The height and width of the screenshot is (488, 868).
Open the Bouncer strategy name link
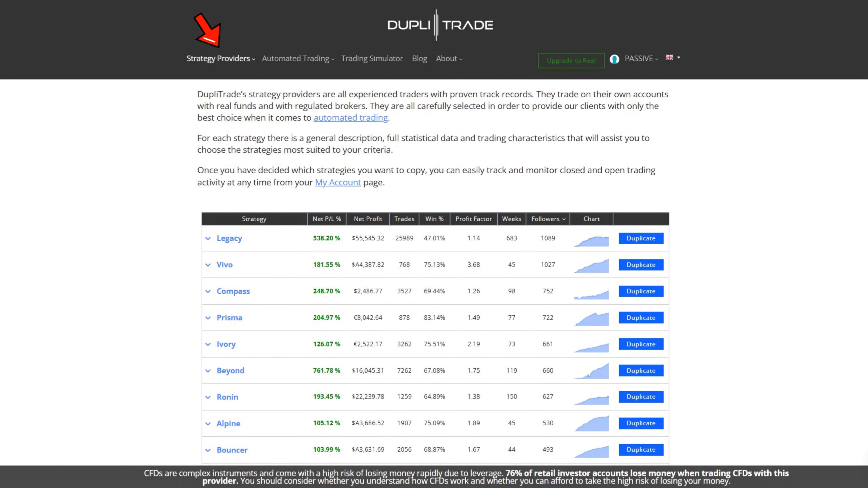tap(232, 450)
